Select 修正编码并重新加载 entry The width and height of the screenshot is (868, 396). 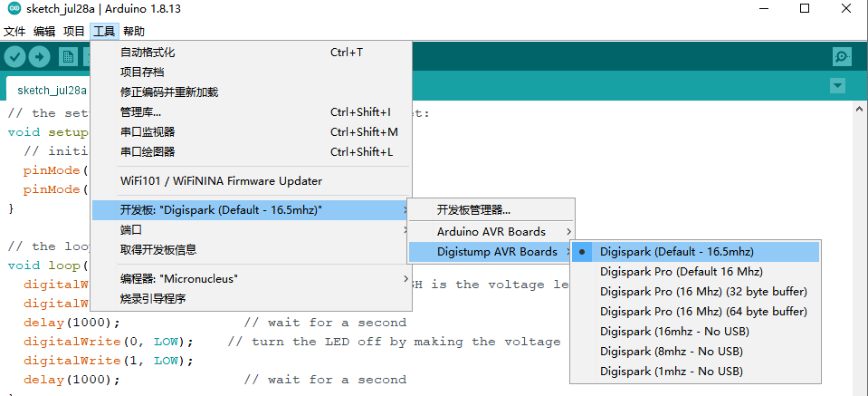click(252, 92)
